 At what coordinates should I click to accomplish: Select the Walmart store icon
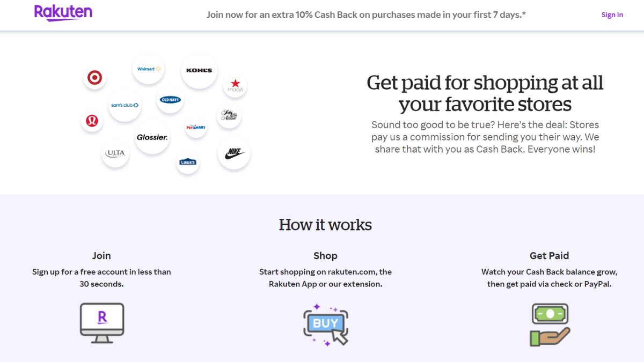pyautogui.click(x=148, y=68)
